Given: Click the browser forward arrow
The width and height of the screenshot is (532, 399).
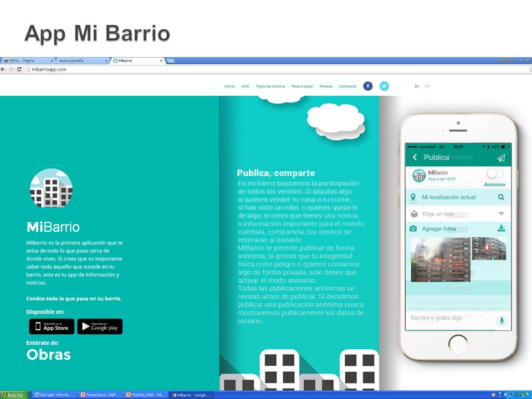Looking at the screenshot, I should (x=11, y=69).
